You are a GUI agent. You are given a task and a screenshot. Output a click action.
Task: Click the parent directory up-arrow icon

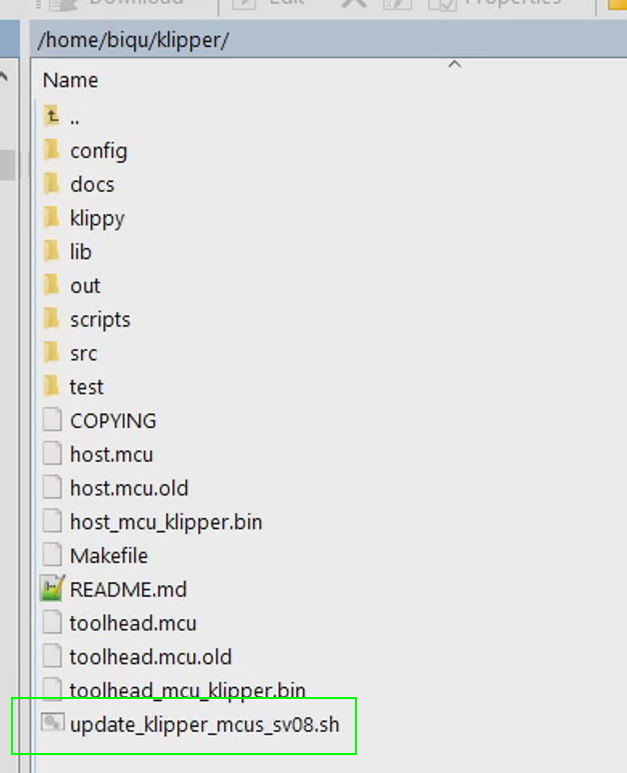tap(52, 117)
